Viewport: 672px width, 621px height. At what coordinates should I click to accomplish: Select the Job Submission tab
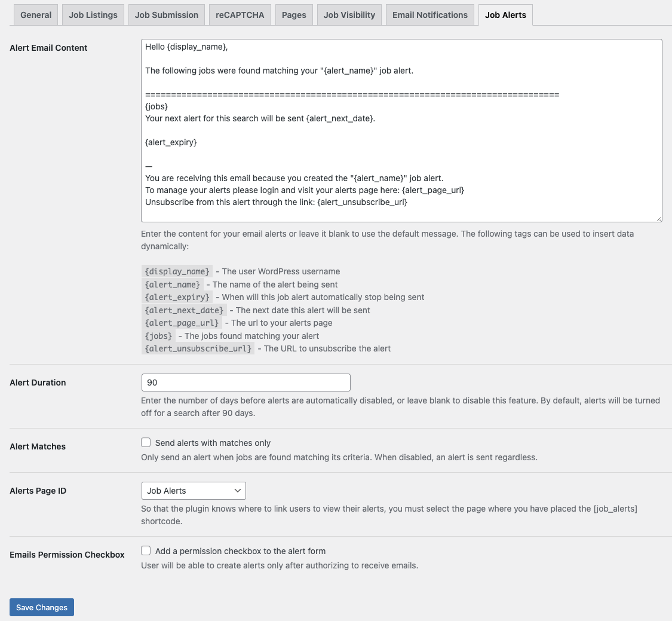(166, 14)
